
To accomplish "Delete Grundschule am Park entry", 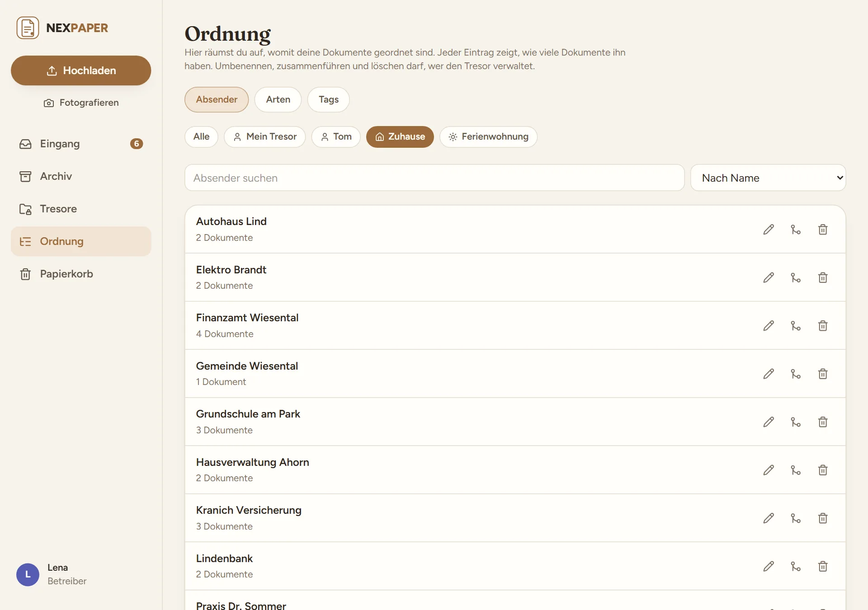I will pos(823,422).
